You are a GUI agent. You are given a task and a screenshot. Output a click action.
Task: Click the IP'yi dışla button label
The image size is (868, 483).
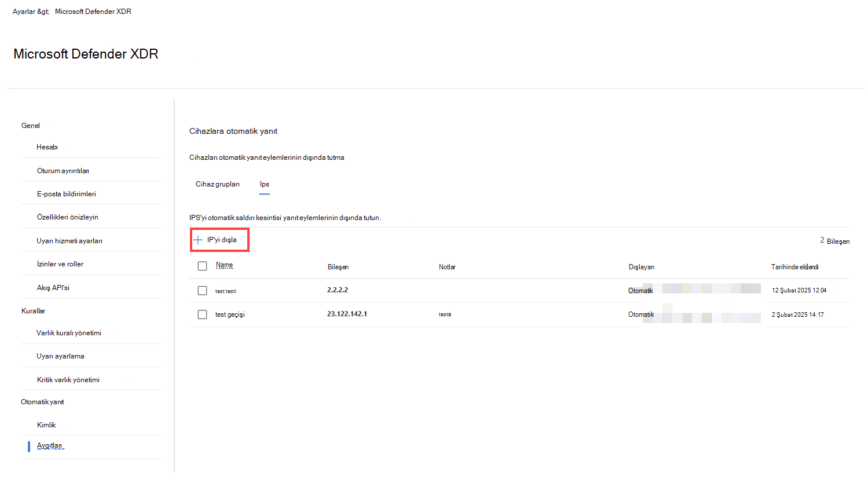pyautogui.click(x=222, y=240)
